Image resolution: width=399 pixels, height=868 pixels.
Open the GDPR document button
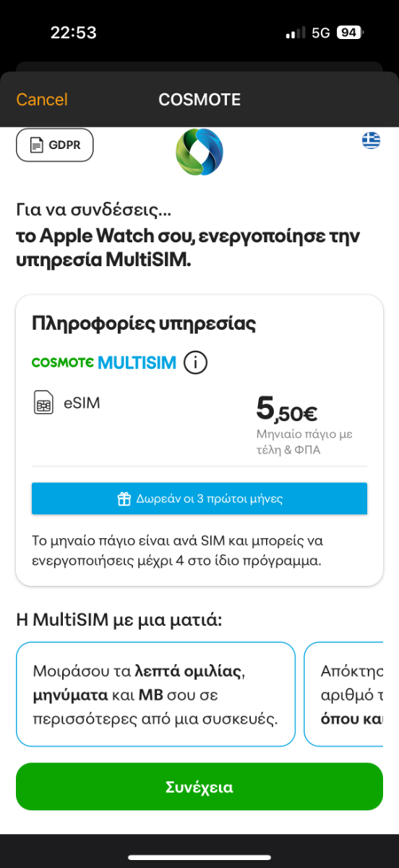(55, 145)
